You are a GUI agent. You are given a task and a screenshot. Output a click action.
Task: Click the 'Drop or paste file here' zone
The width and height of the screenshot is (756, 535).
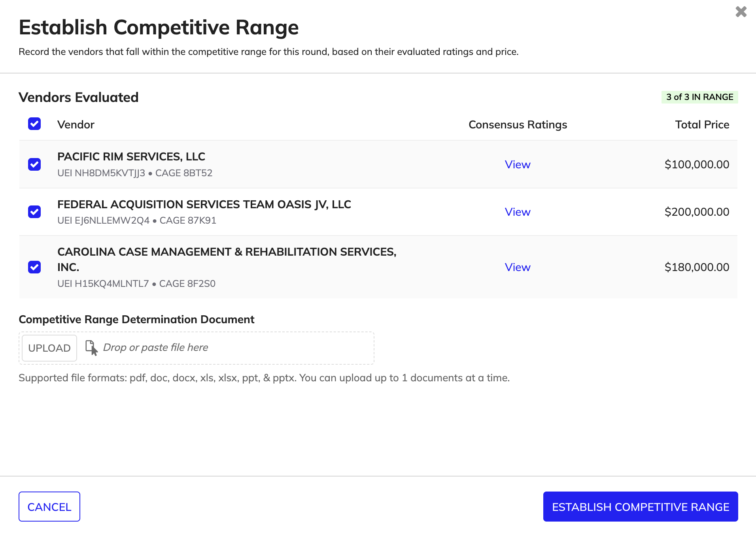[x=197, y=348]
